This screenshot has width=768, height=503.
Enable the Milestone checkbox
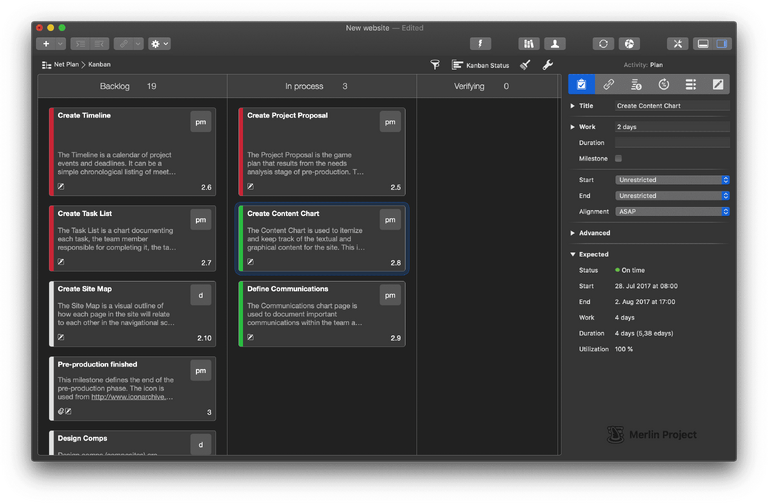[619, 158]
